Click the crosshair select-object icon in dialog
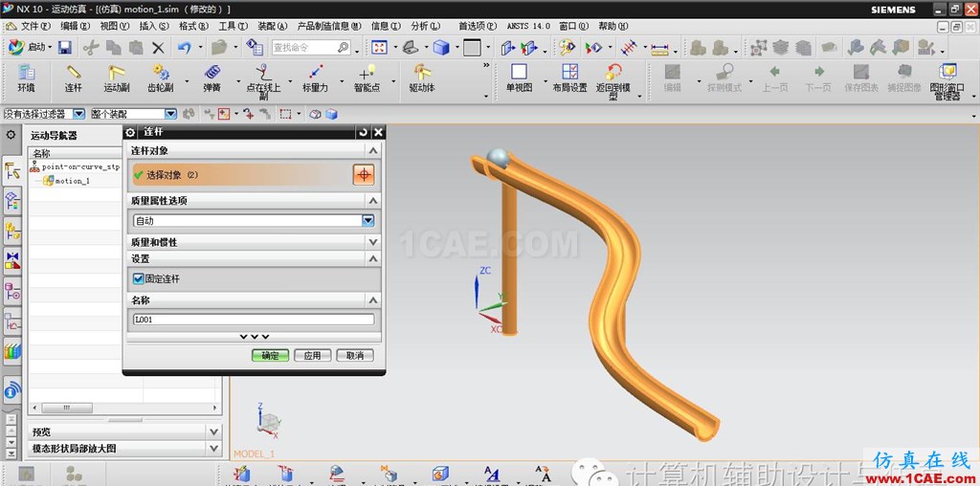980x486 pixels. (363, 175)
